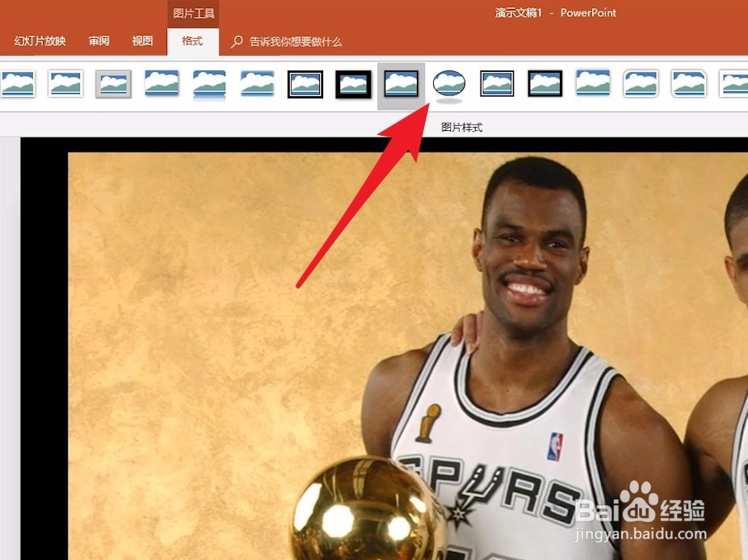Open the 视图 tab

pos(143,41)
